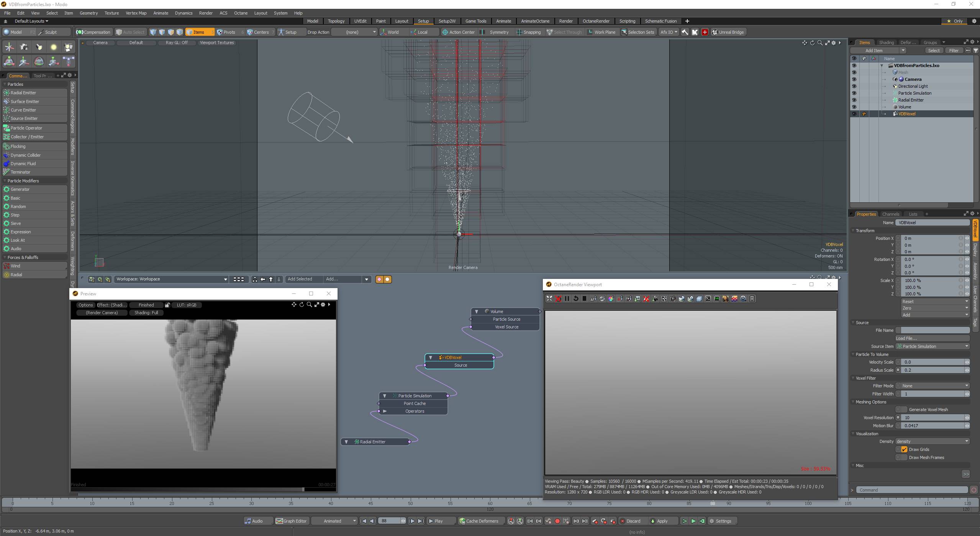
Task: Click the Load File button
Action: click(x=932, y=338)
